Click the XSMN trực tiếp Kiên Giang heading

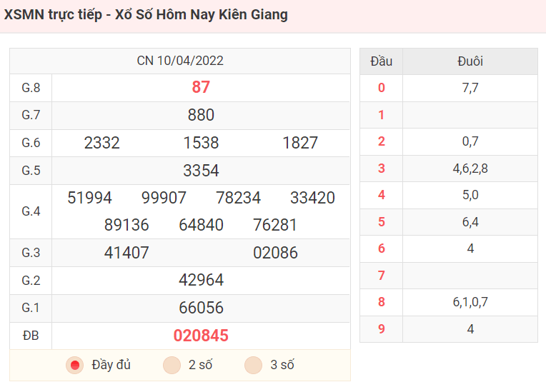(x=146, y=15)
